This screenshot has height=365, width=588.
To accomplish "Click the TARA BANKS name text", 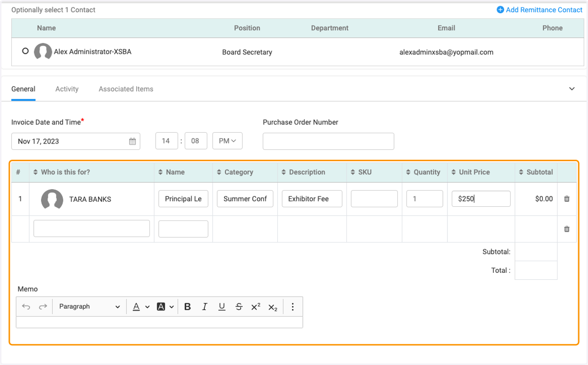I will [90, 199].
